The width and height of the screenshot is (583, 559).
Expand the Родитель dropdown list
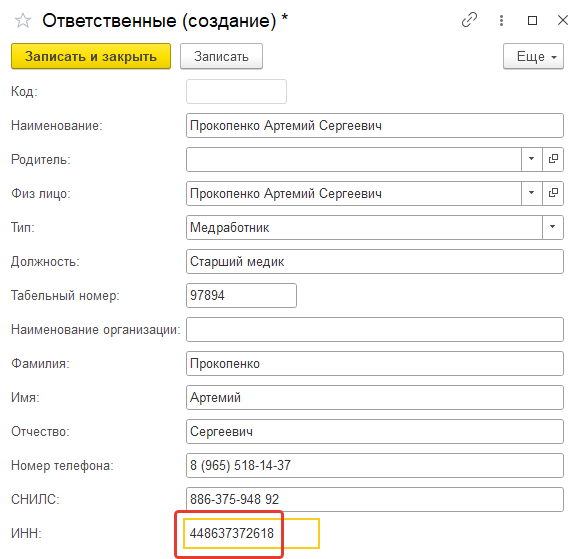[x=532, y=159]
